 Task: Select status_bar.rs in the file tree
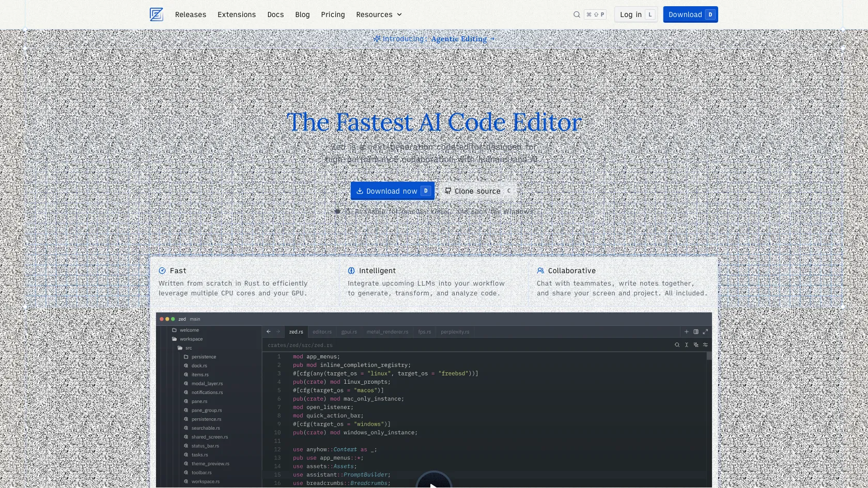[x=205, y=446]
